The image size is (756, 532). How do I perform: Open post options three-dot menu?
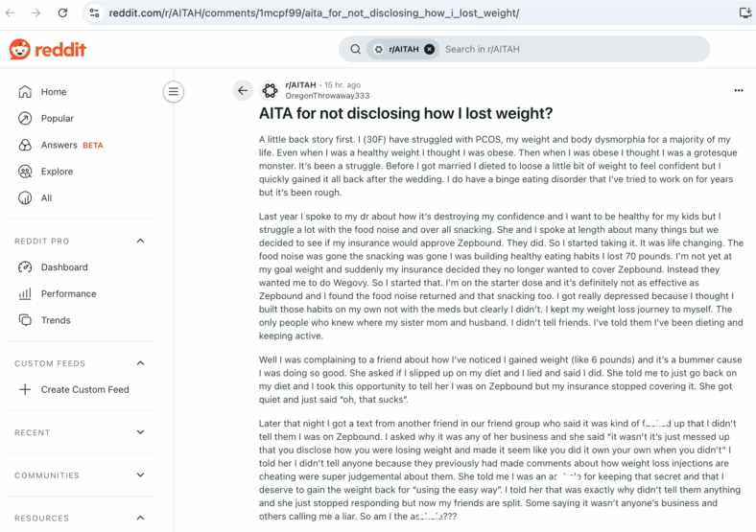(738, 90)
